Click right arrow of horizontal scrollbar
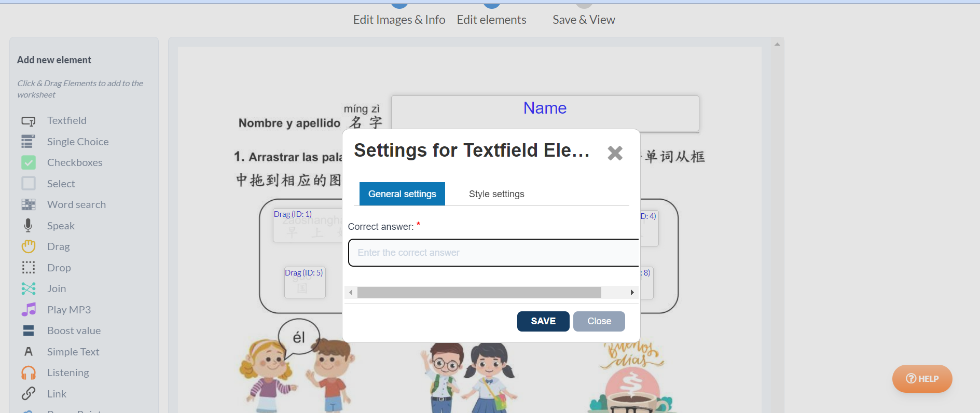980x413 pixels. click(x=632, y=293)
